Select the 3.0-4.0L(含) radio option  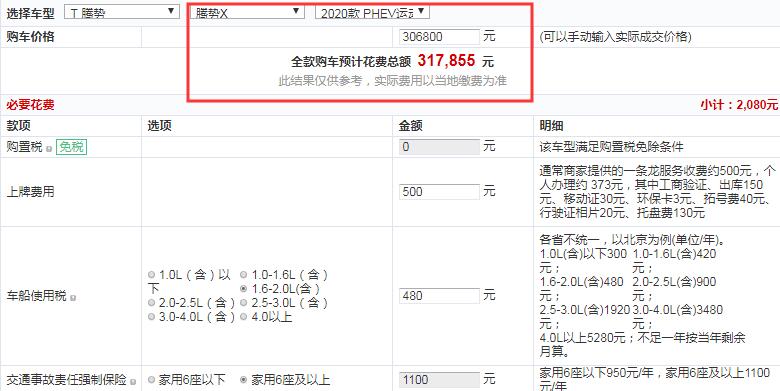[x=152, y=316]
